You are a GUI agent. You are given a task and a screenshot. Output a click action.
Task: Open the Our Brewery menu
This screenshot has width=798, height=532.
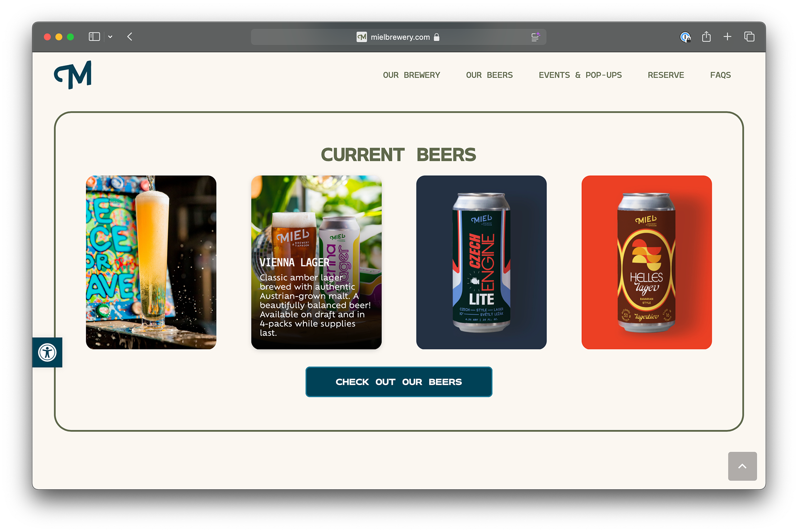411,75
